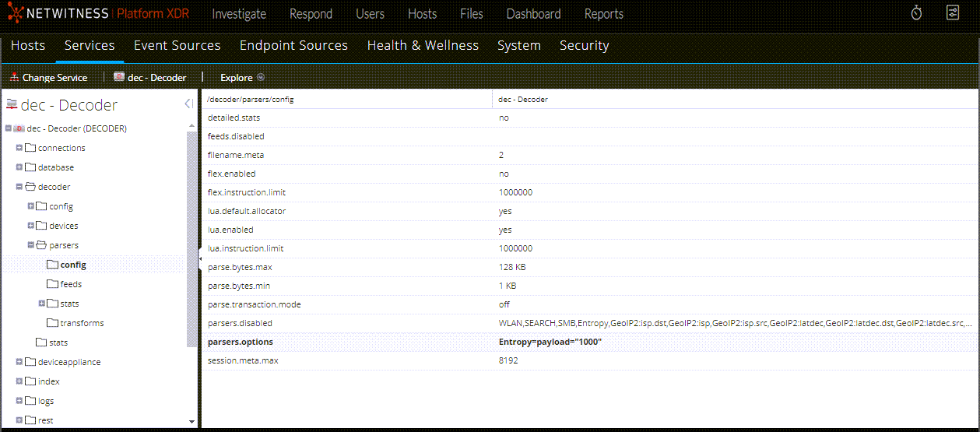Select the stats node under decoder

[x=58, y=342]
